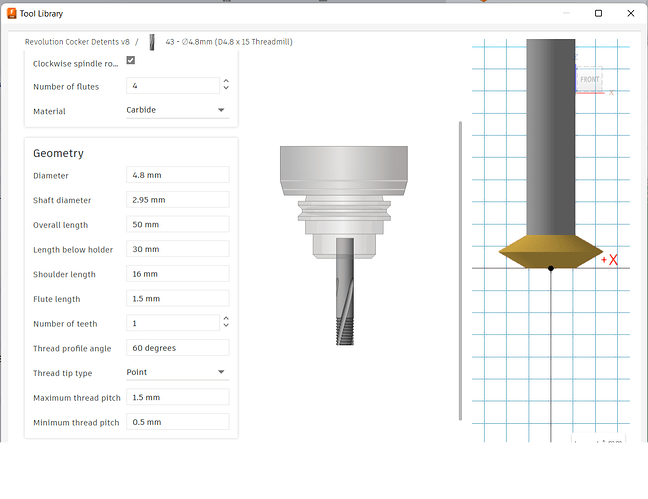Click the Fusion 360 app icon in title bar
Viewport: 648px width, 499px height.
(12, 13)
